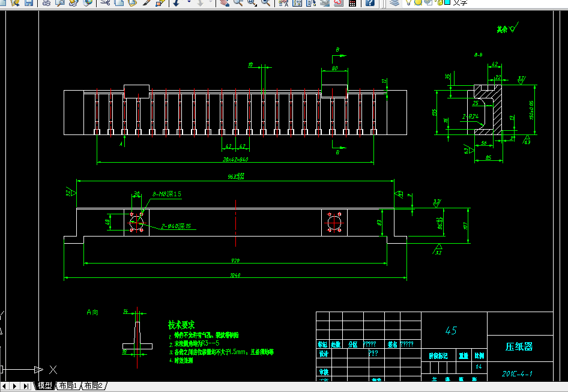Click the 压纸器 title block text
The width and height of the screenshot is (568, 392).
[x=519, y=347]
